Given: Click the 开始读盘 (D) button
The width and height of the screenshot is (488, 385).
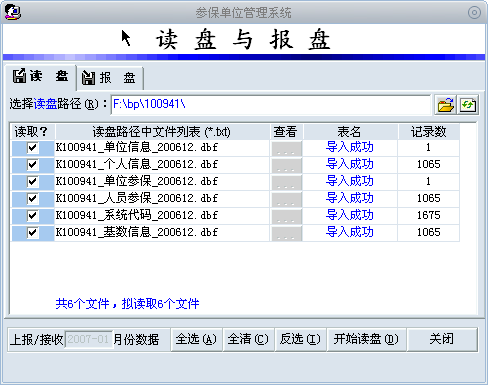Looking at the screenshot, I should pos(366,339).
